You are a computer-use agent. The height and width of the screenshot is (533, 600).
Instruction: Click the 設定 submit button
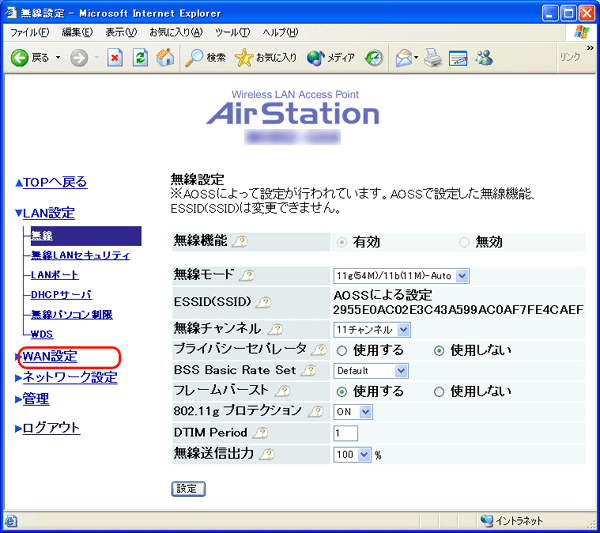click(188, 488)
